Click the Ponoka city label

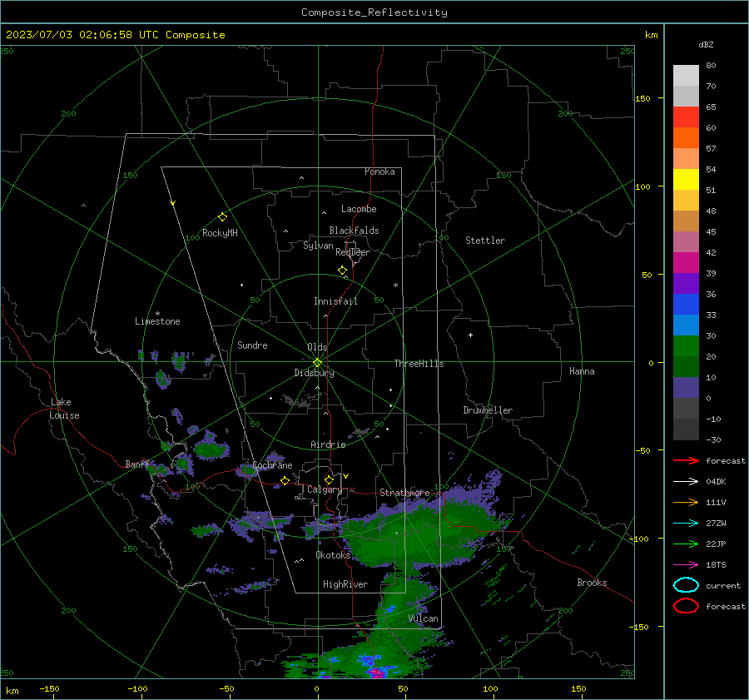click(379, 171)
